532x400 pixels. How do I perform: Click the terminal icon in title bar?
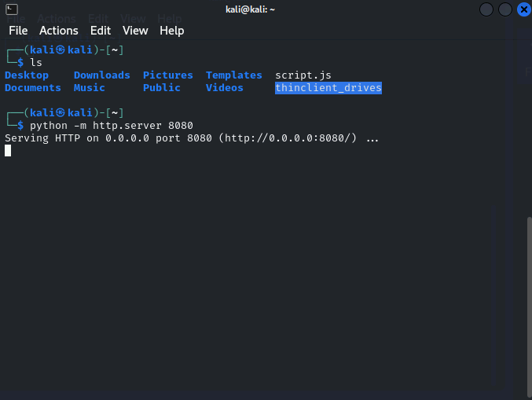click(x=12, y=9)
